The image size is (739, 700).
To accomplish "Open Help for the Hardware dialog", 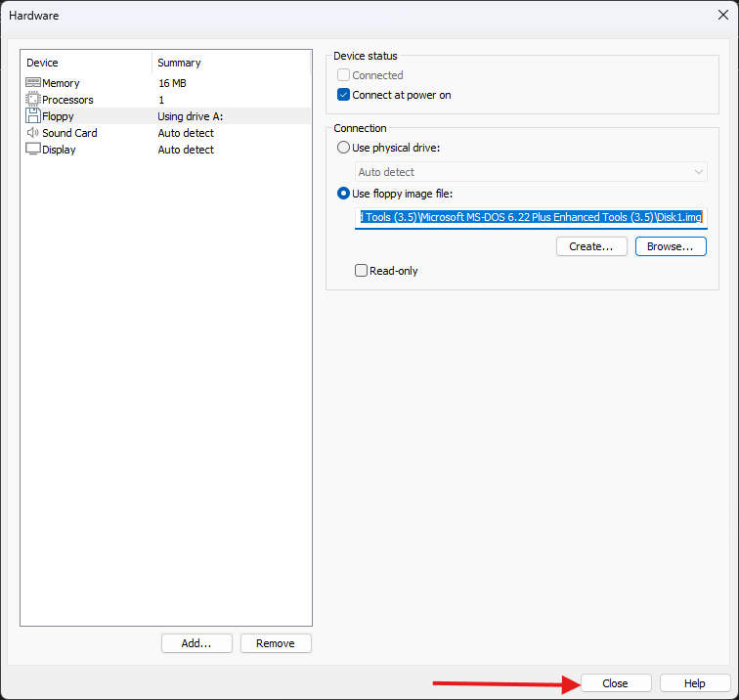I will [x=695, y=683].
